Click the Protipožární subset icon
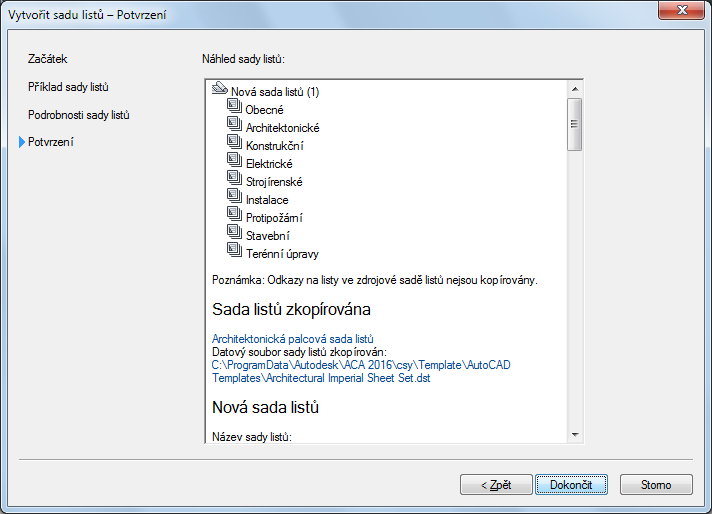 pyautogui.click(x=235, y=217)
